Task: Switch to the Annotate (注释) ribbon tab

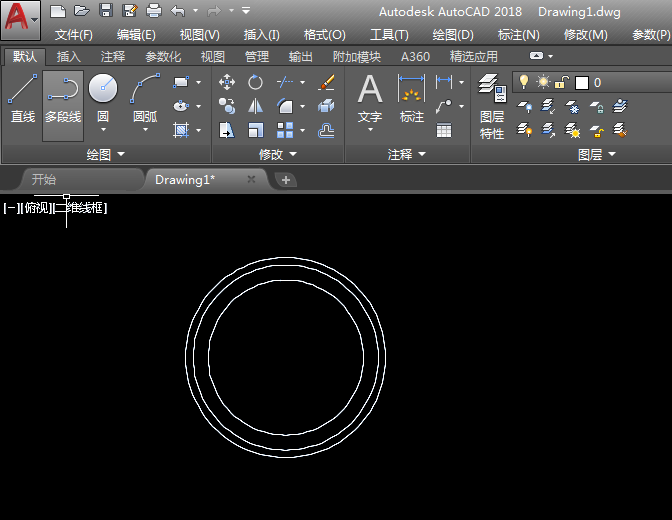Action: (113, 57)
